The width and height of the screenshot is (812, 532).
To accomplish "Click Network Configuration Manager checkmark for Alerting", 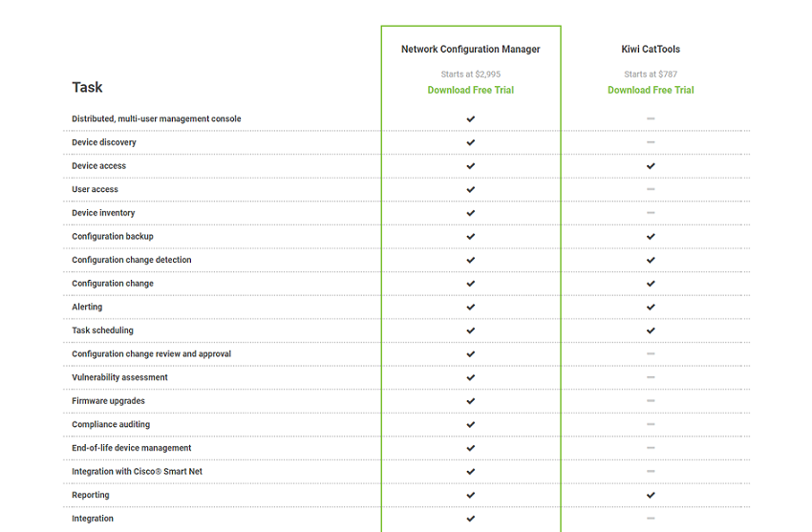I will (x=470, y=307).
